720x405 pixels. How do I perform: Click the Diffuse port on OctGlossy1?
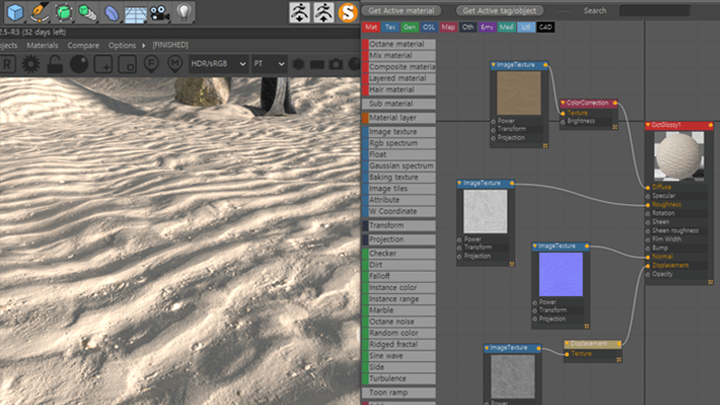[648, 187]
